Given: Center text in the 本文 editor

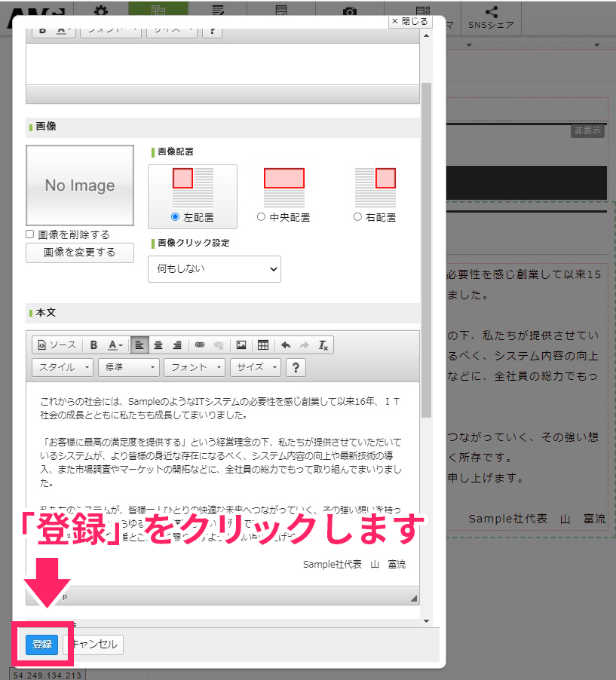Looking at the screenshot, I should click(158, 345).
